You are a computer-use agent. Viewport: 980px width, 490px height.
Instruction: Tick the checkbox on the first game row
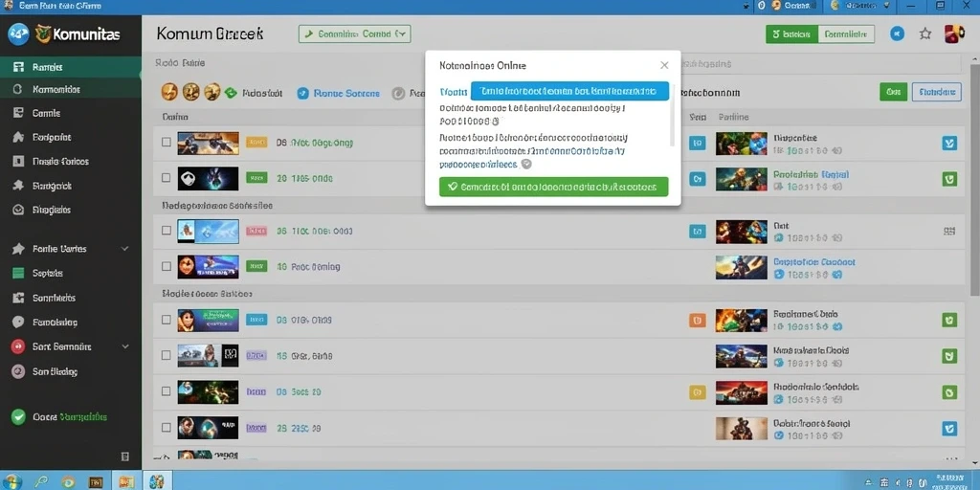167,142
